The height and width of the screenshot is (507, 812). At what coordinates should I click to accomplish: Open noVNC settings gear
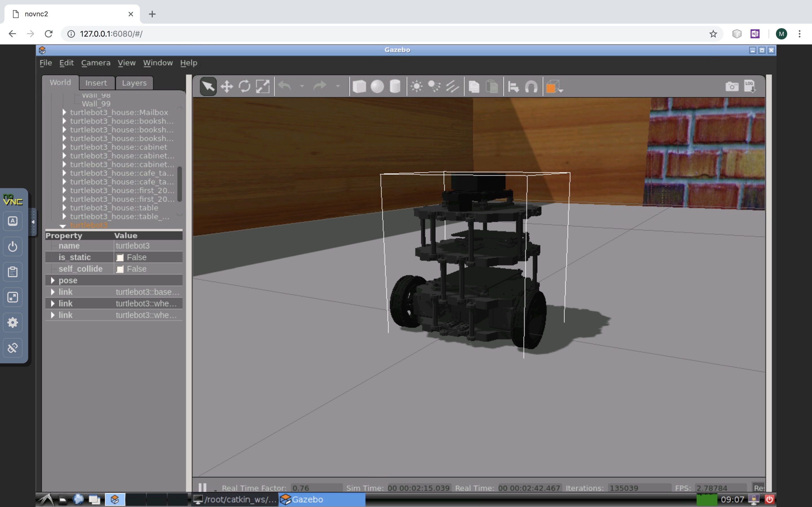(13, 322)
